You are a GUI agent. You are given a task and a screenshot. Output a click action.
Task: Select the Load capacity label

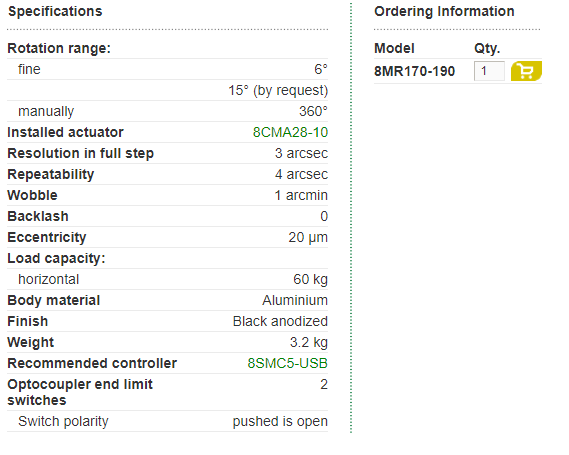coord(56,258)
